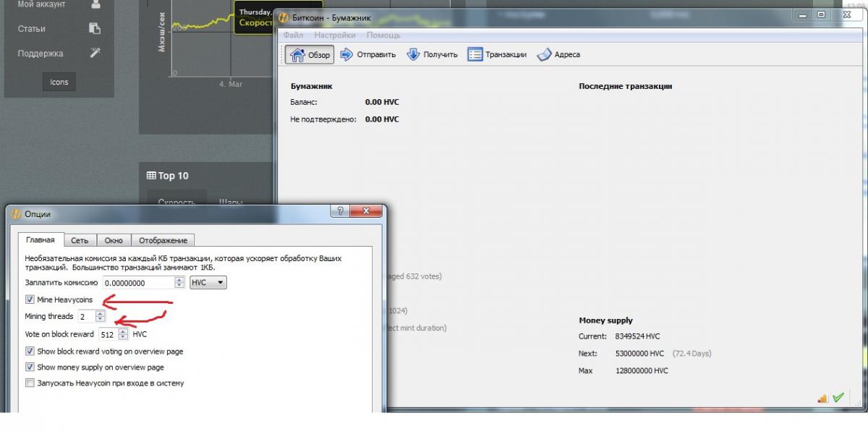Click the coin icon in Опции title bar
This screenshot has height=434, width=868.
[16, 214]
